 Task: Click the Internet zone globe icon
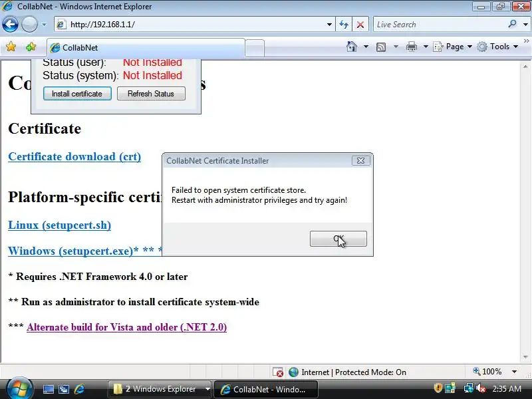coord(293,372)
